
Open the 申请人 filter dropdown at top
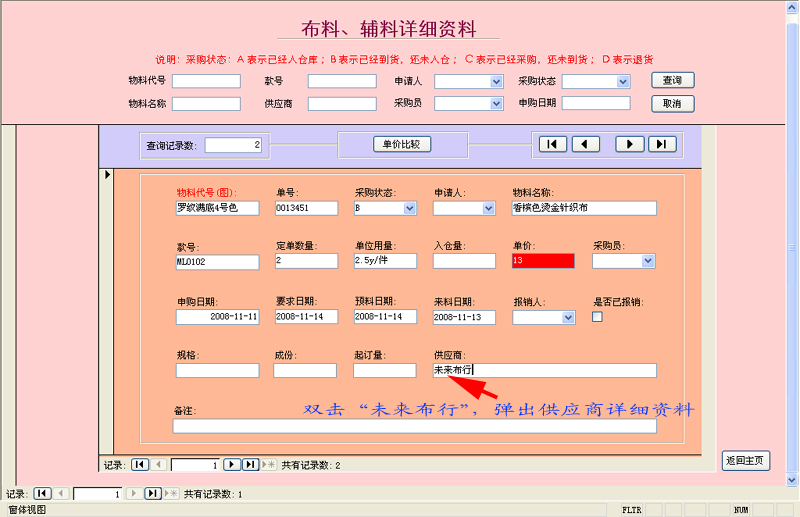click(496, 82)
